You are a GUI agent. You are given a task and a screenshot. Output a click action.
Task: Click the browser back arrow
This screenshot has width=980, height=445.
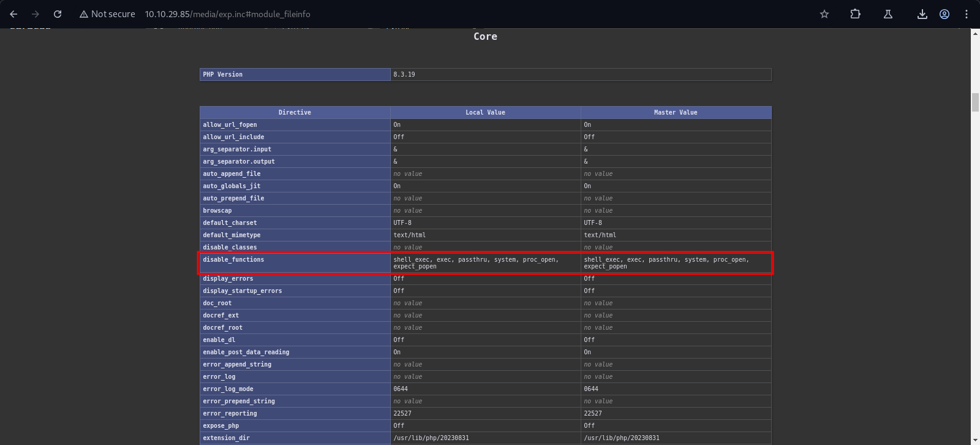tap(13, 14)
